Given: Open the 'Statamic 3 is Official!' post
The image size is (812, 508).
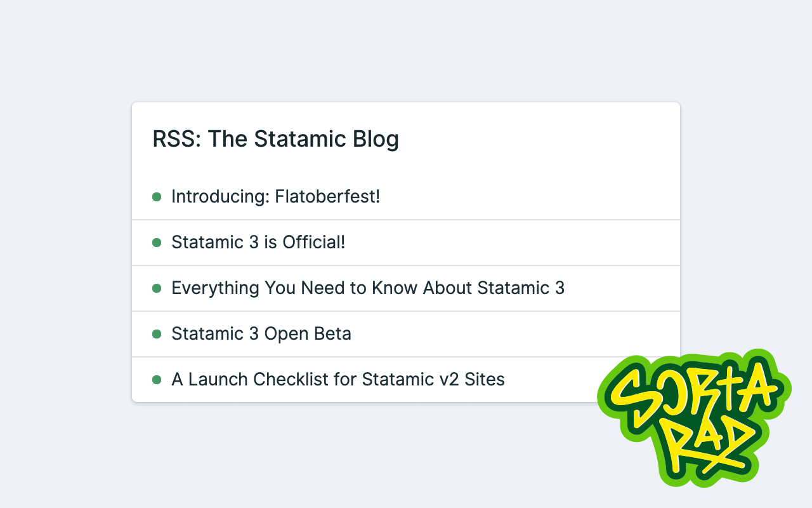Looking at the screenshot, I should point(258,243).
